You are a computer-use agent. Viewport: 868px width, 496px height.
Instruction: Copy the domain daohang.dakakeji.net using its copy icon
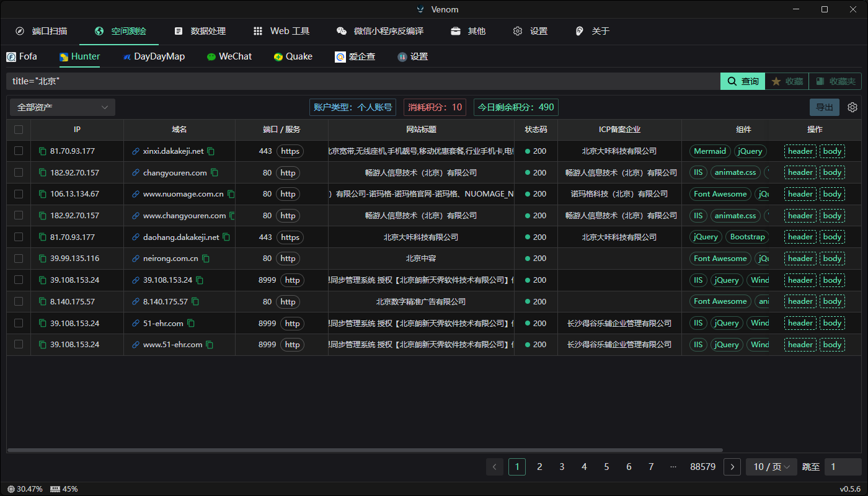pyautogui.click(x=226, y=237)
